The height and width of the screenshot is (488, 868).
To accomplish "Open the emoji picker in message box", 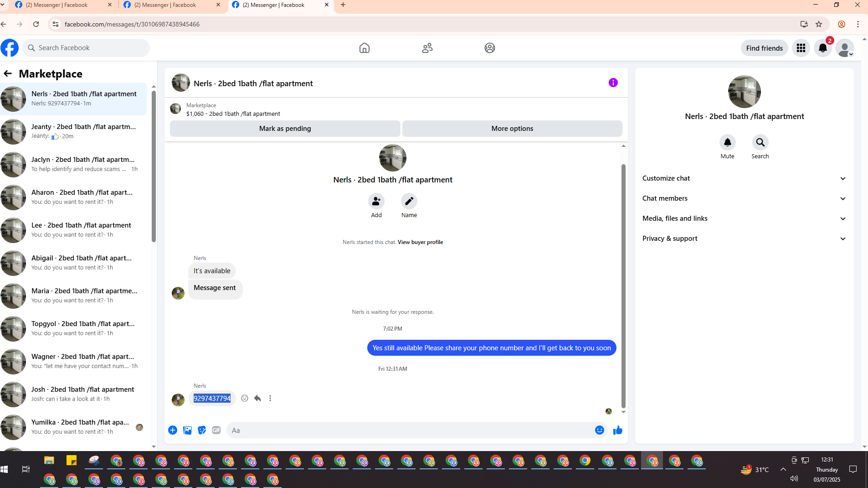I will 599,430.
